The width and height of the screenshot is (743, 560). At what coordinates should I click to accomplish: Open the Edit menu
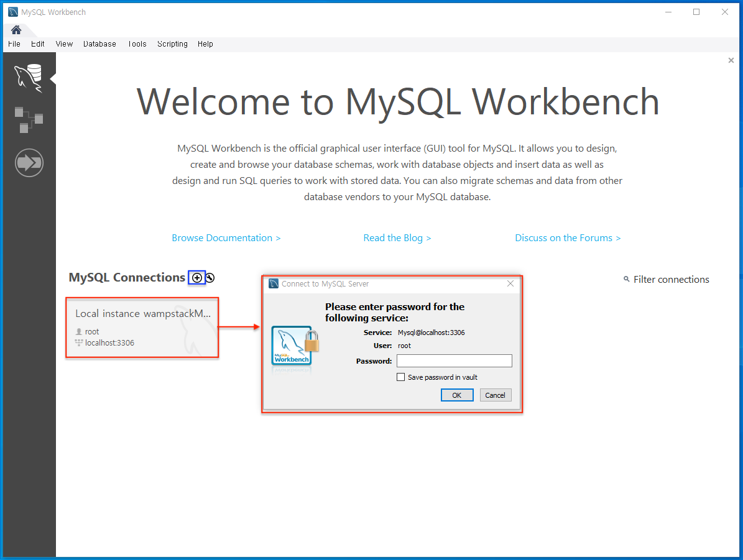(37, 44)
